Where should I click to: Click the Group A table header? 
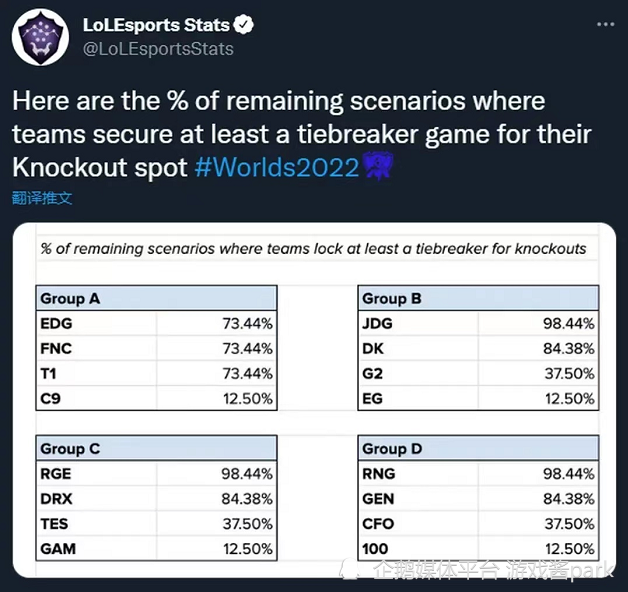pyautogui.click(x=156, y=298)
